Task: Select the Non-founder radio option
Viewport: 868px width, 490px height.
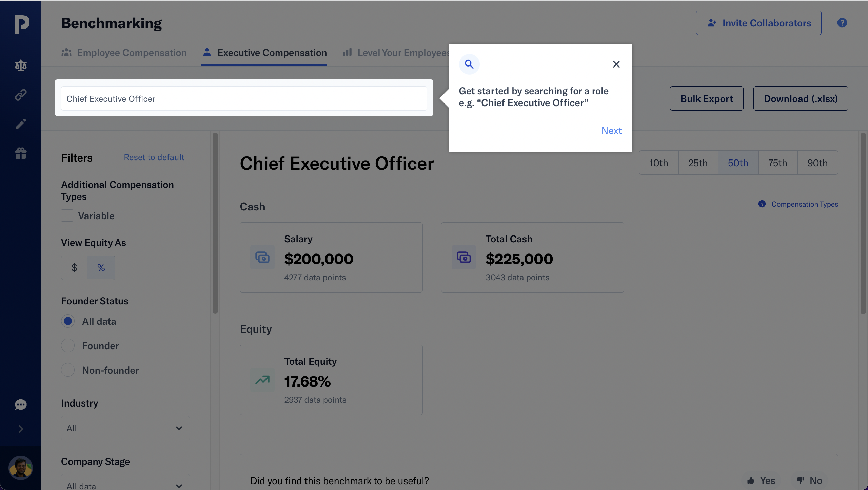Action: tap(68, 370)
